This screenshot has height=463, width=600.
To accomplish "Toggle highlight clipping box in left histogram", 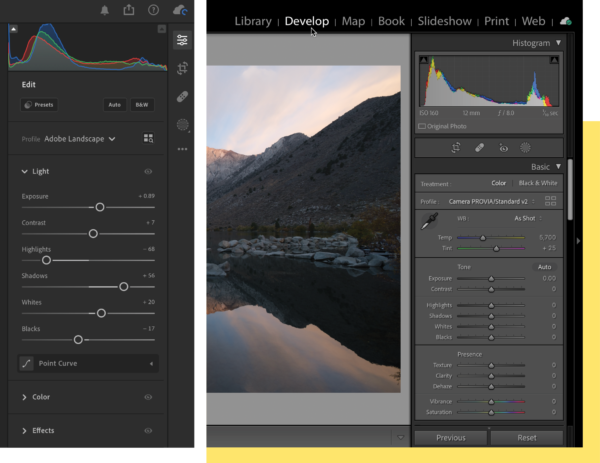I will [162, 29].
